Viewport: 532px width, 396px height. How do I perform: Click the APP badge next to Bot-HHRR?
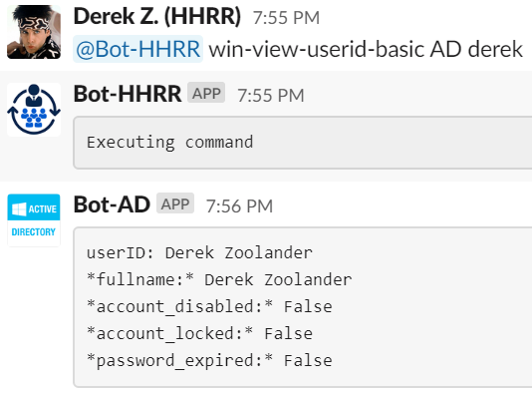(x=206, y=93)
